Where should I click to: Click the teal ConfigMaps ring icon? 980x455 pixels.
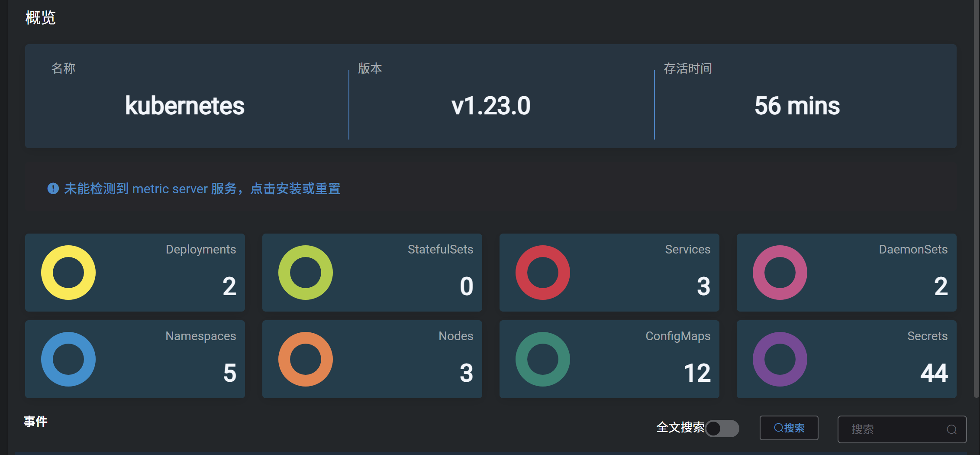point(543,359)
